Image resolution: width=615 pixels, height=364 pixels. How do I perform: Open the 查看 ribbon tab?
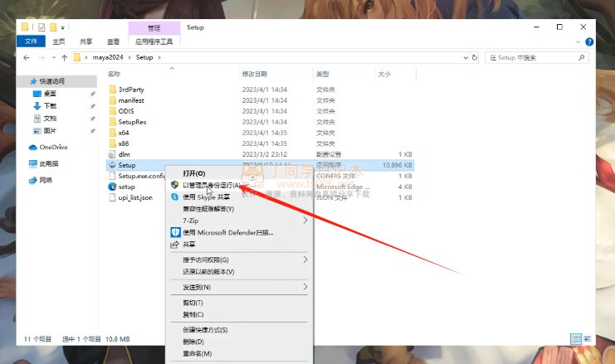113,41
